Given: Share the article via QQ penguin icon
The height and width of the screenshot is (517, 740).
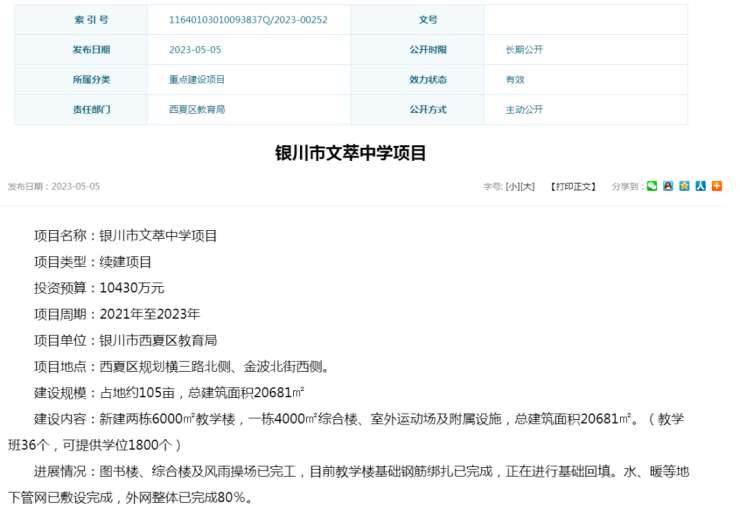Looking at the screenshot, I should point(668,186).
